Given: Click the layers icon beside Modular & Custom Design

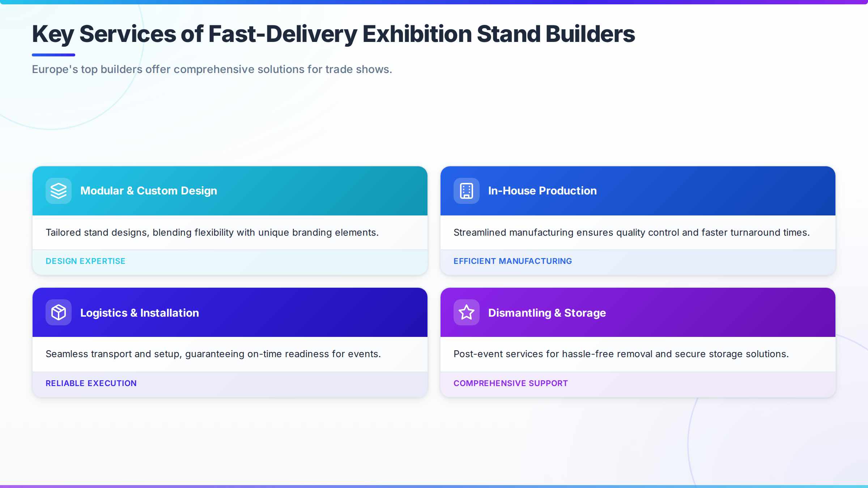Looking at the screenshot, I should pos(59,191).
